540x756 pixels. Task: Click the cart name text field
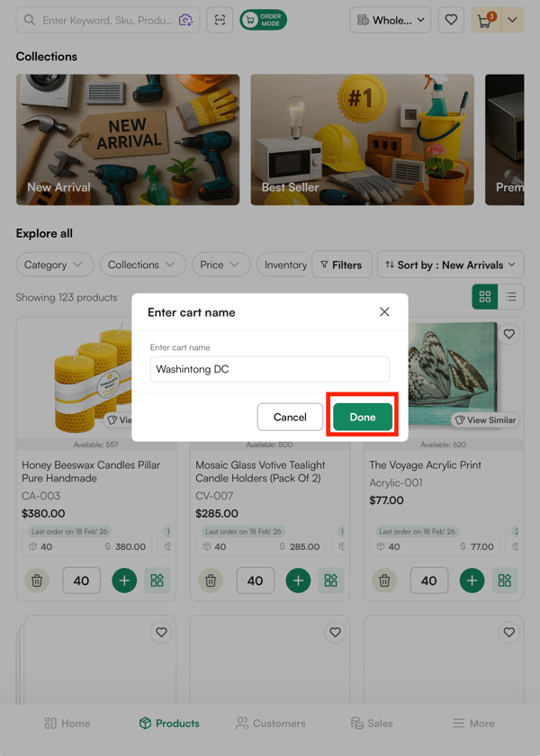tap(269, 369)
